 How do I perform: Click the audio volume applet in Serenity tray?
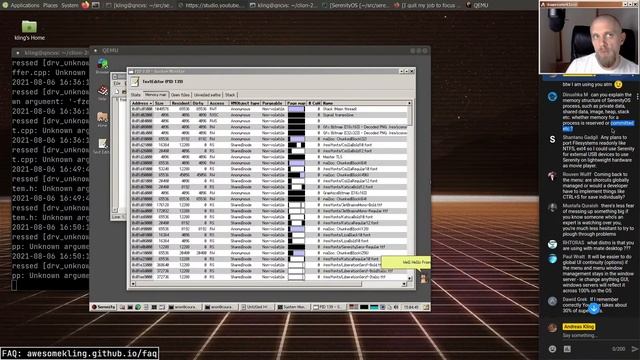point(396,307)
